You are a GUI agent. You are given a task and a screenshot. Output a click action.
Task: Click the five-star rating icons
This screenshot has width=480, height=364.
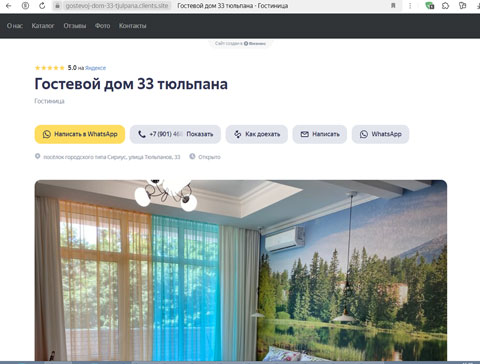tap(50, 68)
